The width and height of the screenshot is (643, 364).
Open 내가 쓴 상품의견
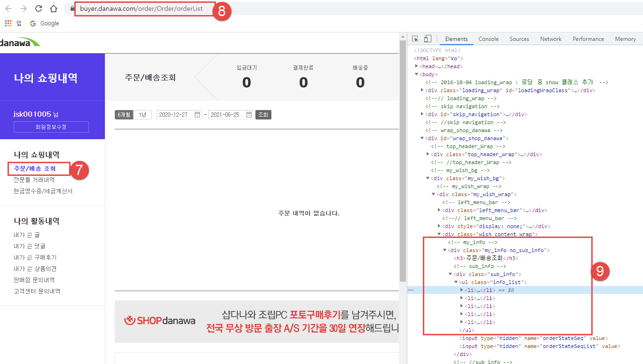35,269
